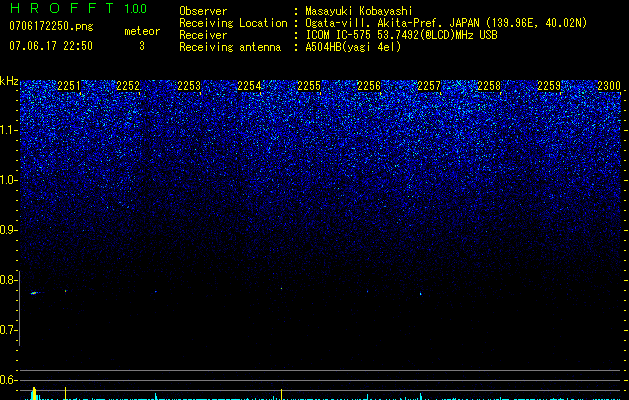This screenshot has height=400, width=629.
Task: Click the 'Observer' field label
Action: pos(203,11)
